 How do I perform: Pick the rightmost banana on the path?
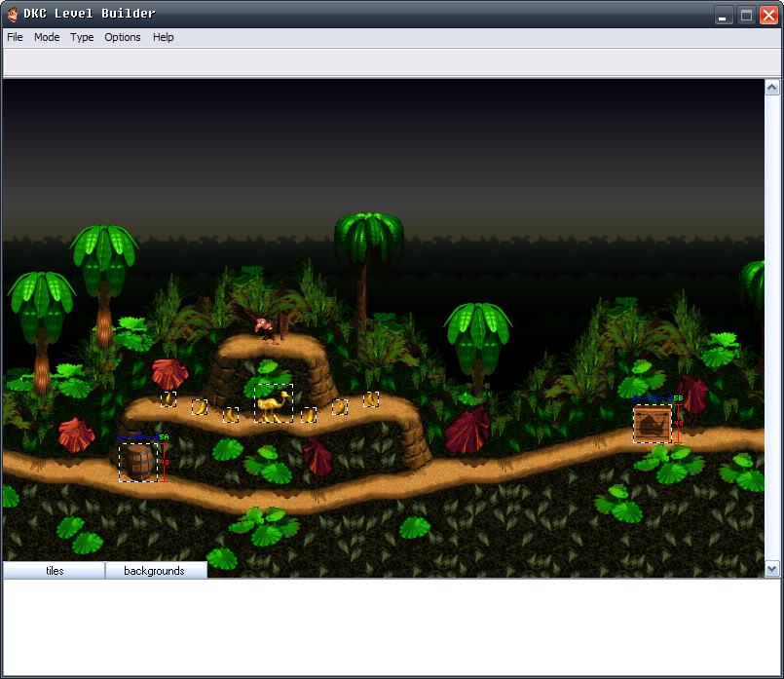[x=371, y=399]
